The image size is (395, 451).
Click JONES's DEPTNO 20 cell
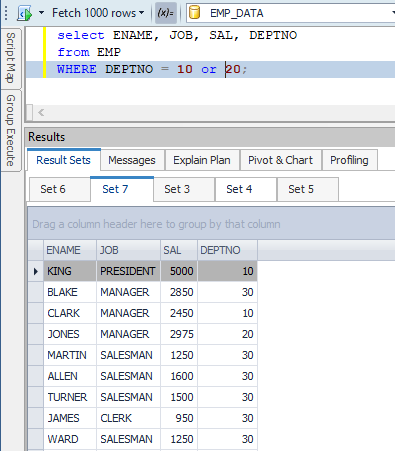227,334
